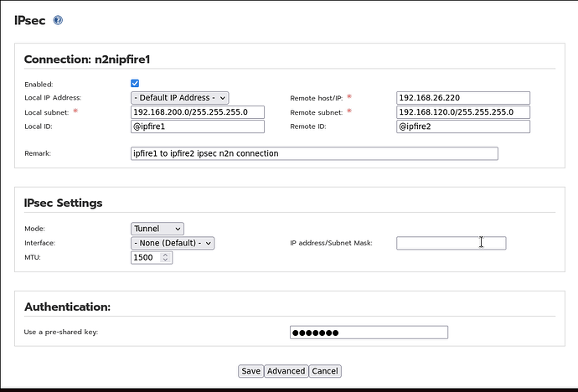578x392 pixels.
Task: Click the Local subnet input field
Action: point(198,112)
